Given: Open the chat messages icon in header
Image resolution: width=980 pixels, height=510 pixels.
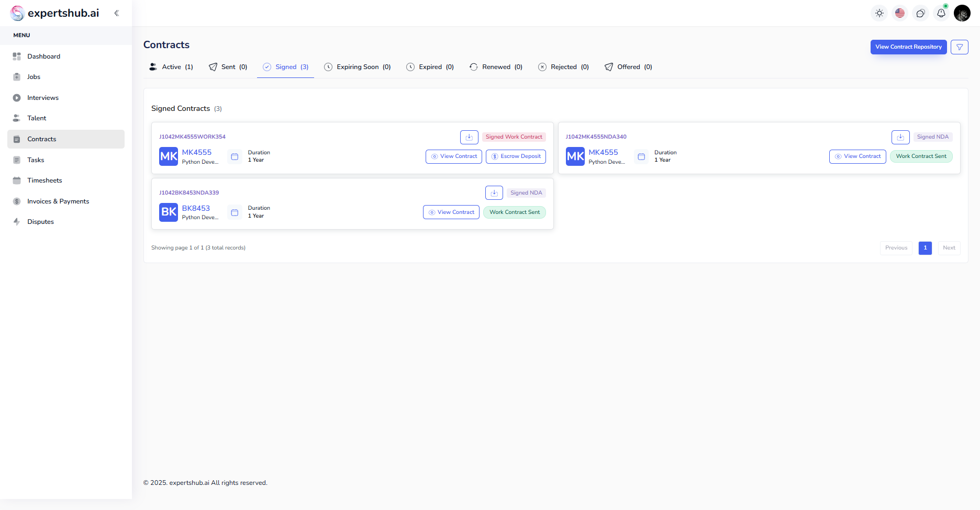Looking at the screenshot, I should click(920, 13).
